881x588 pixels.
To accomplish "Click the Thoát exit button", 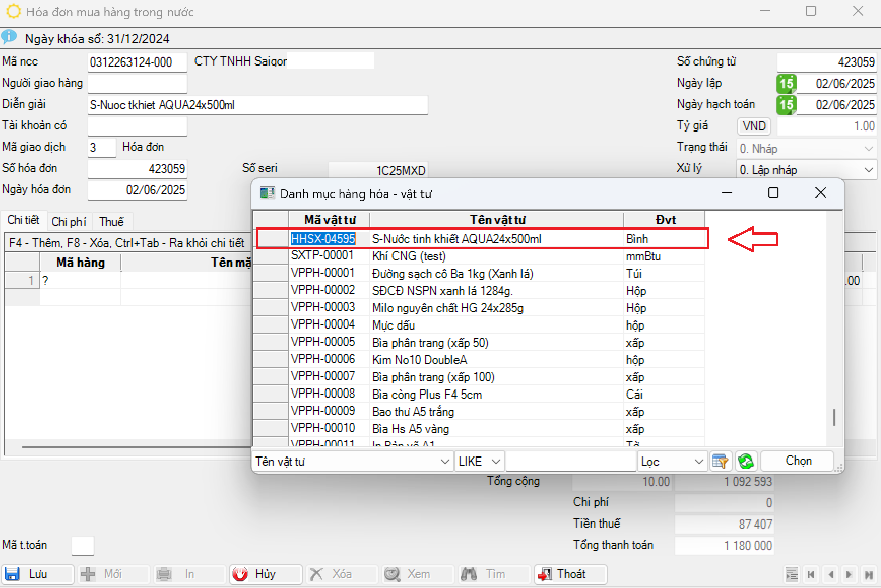I will 570,574.
